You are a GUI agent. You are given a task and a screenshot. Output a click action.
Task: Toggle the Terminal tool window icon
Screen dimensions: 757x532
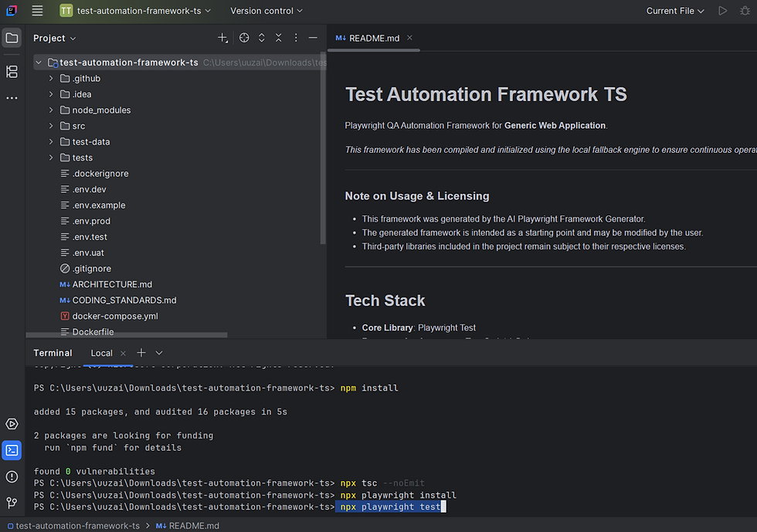tap(12, 450)
